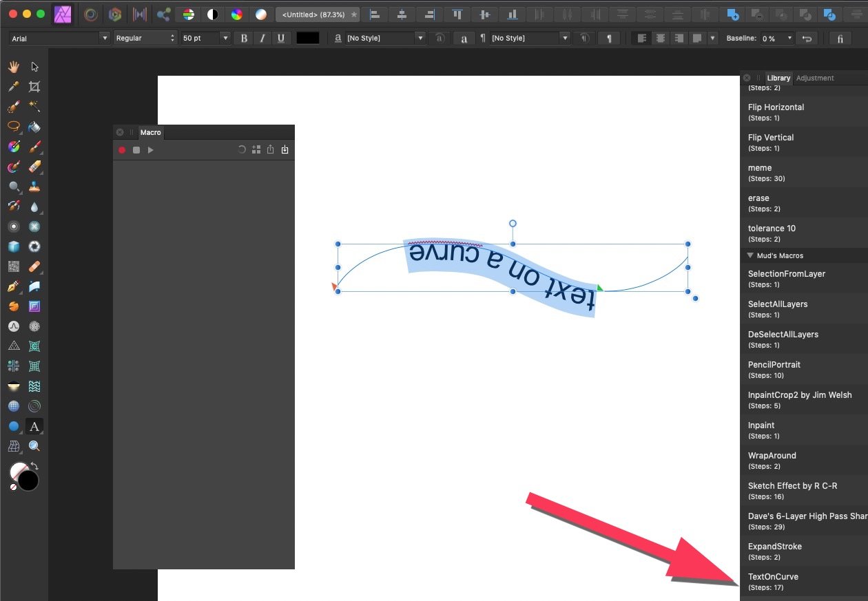Open the text color swatch
This screenshot has height=601, width=868.
click(x=308, y=38)
